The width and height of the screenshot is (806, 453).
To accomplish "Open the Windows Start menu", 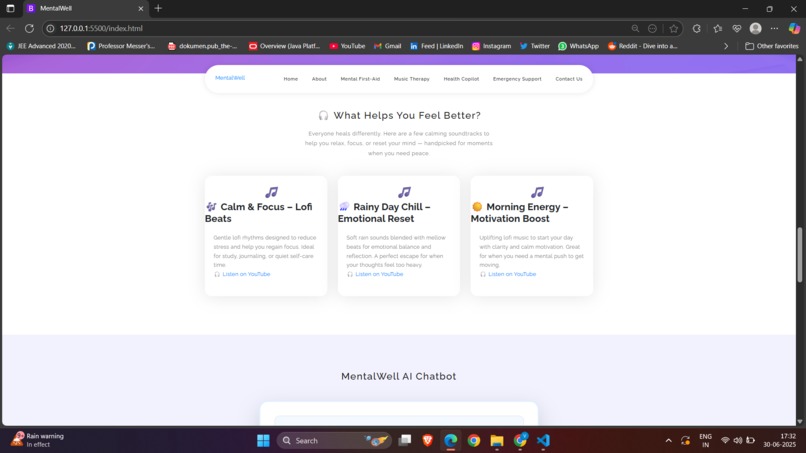I will pos(263,441).
